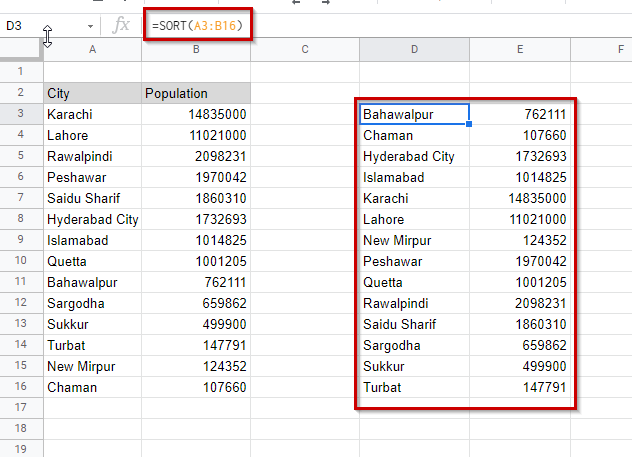Click the fx function icon
The height and width of the screenshot is (457, 632).
point(121,25)
